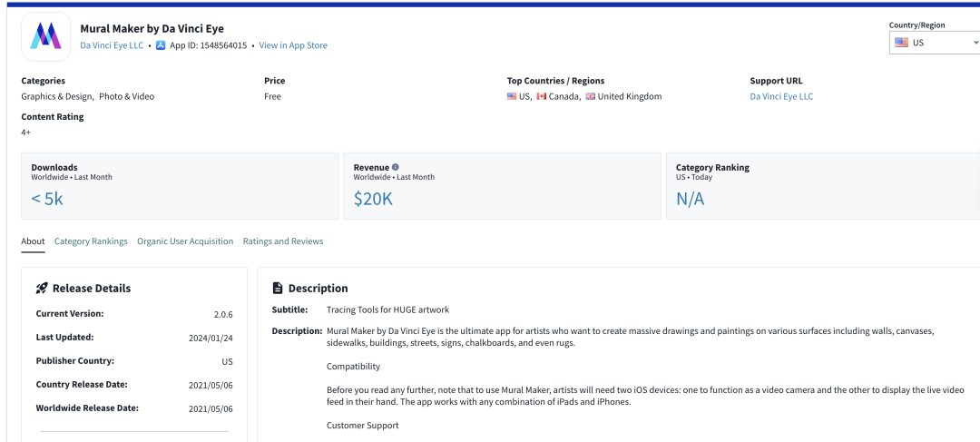This screenshot has height=442, width=980.
Task: Click the Last Updated date 2024/01/24
Action: [211, 339]
